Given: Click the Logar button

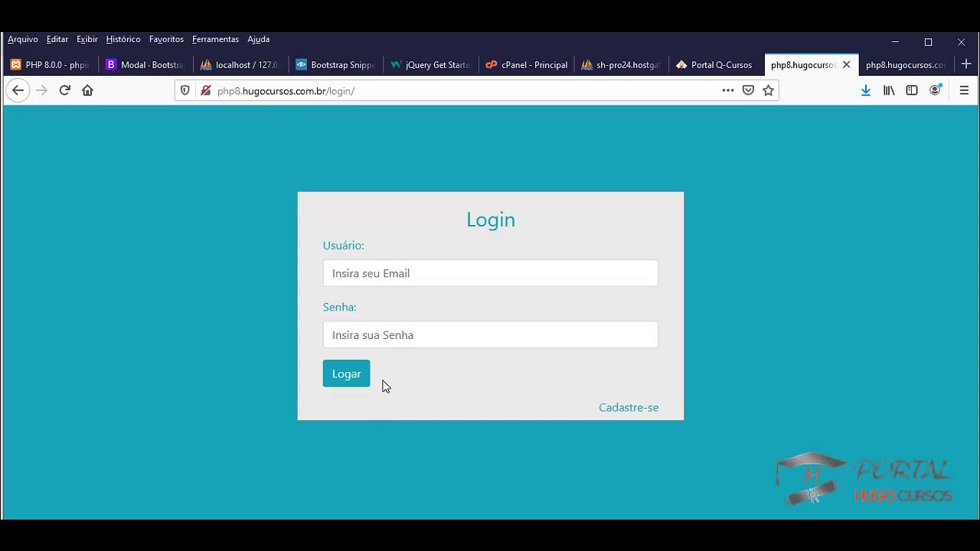Looking at the screenshot, I should coord(346,373).
